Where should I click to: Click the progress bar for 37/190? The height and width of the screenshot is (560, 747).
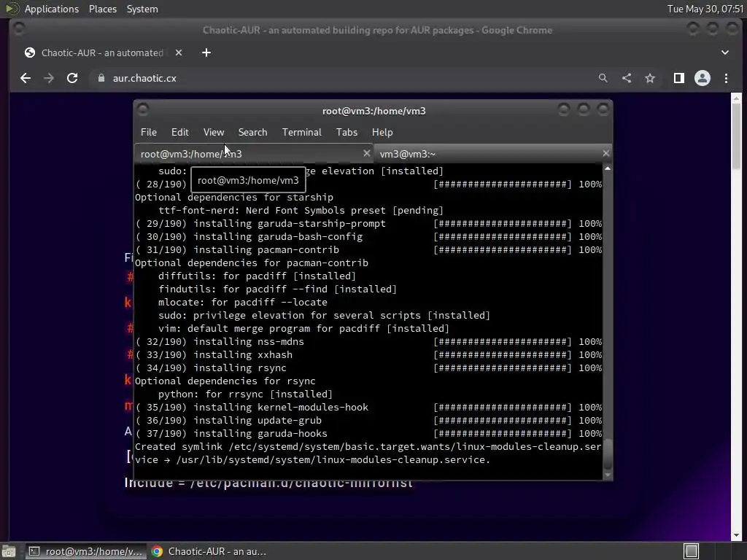(502, 434)
